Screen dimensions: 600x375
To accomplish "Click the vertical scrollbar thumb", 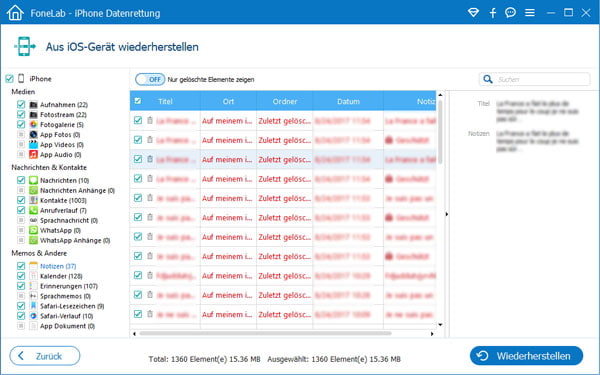I will tap(440, 132).
